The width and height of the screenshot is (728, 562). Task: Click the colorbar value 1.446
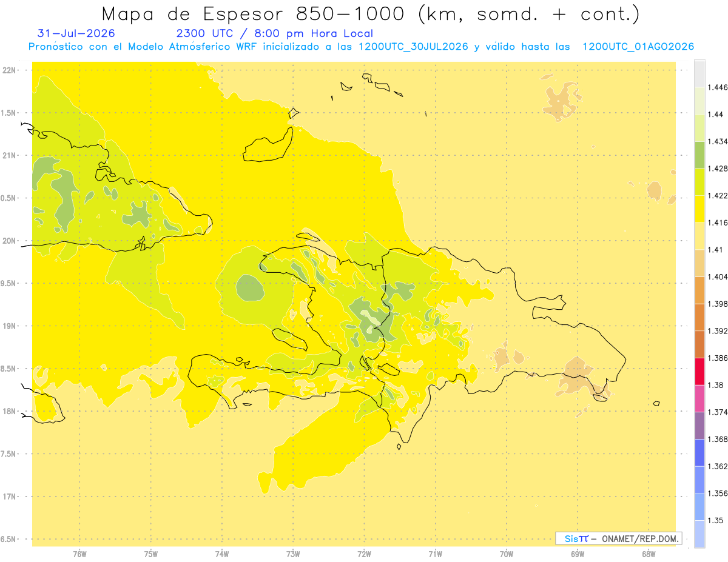pos(718,87)
